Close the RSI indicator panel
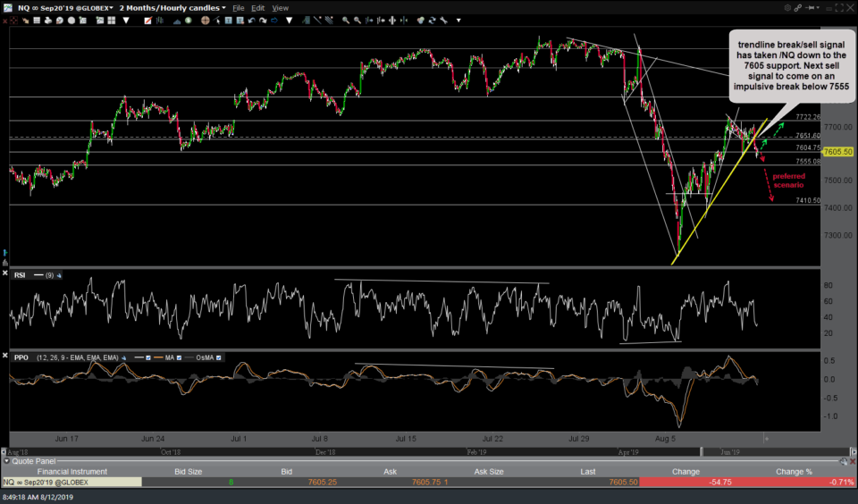 tap(5, 273)
